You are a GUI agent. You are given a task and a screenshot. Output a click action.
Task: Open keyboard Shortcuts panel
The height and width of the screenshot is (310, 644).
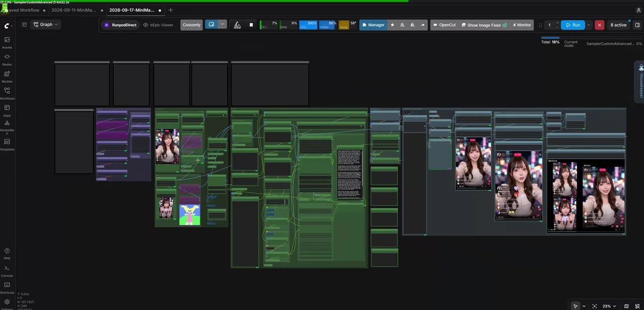tap(7, 287)
